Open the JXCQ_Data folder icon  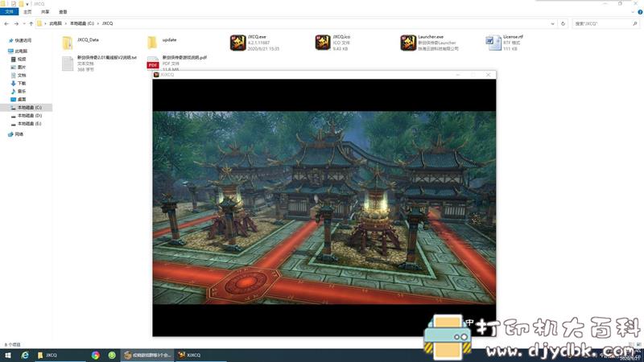tap(68, 43)
